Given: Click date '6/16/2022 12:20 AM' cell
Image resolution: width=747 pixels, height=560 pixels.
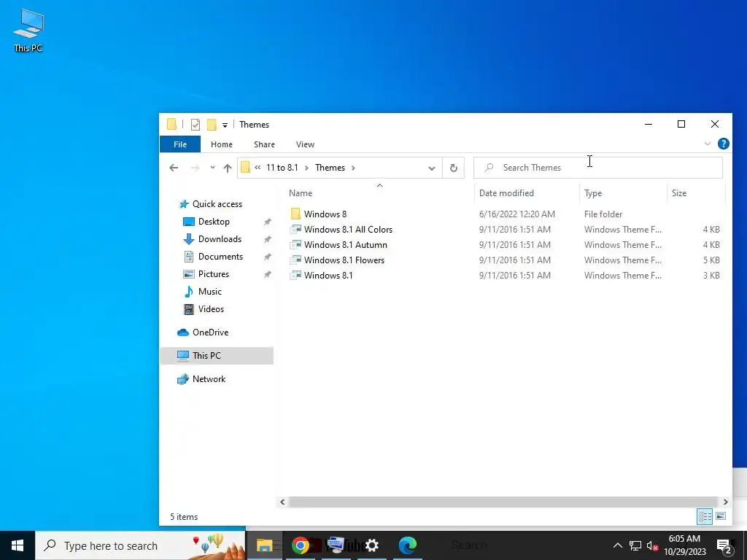Looking at the screenshot, I should click(x=517, y=214).
